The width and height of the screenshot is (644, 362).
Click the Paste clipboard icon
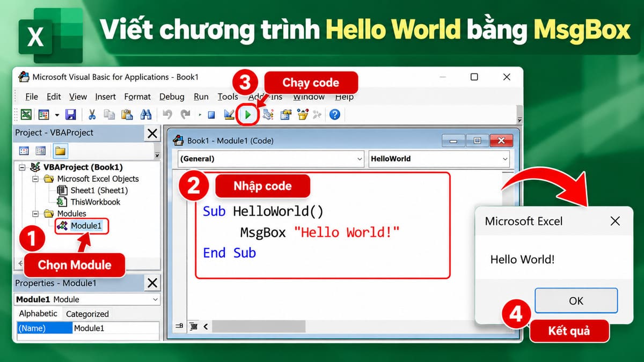click(127, 114)
